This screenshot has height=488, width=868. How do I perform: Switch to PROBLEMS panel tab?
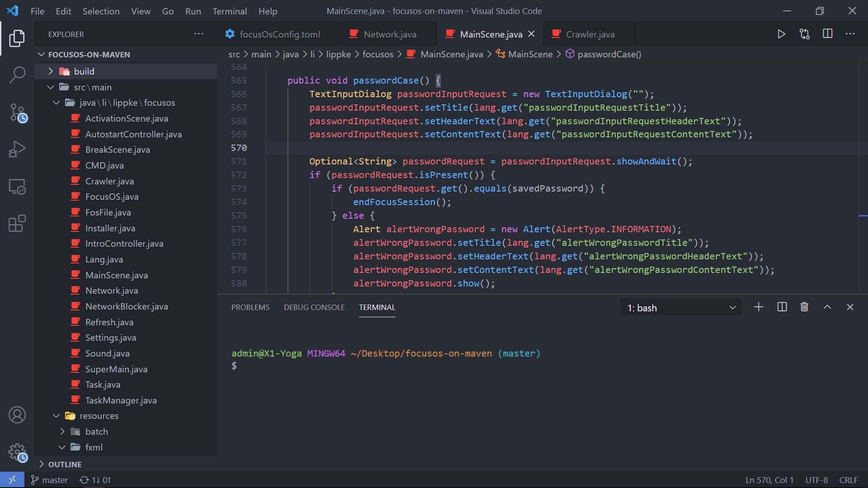point(250,307)
